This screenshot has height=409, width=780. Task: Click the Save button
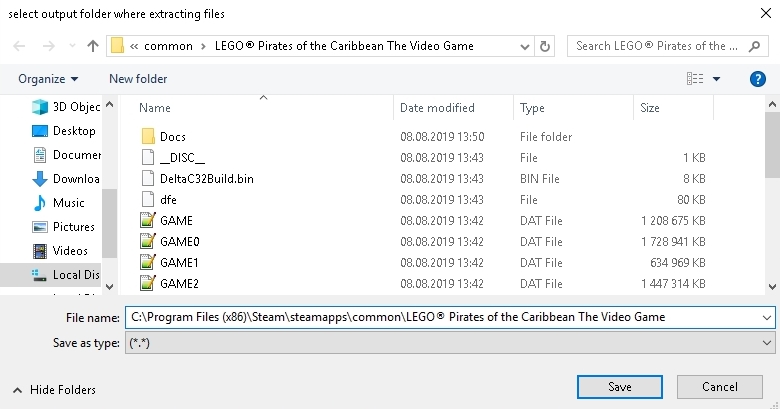click(x=619, y=387)
